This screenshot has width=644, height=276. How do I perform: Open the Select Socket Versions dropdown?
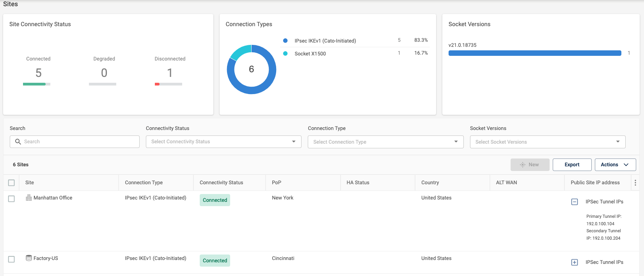(x=548, y=142)
